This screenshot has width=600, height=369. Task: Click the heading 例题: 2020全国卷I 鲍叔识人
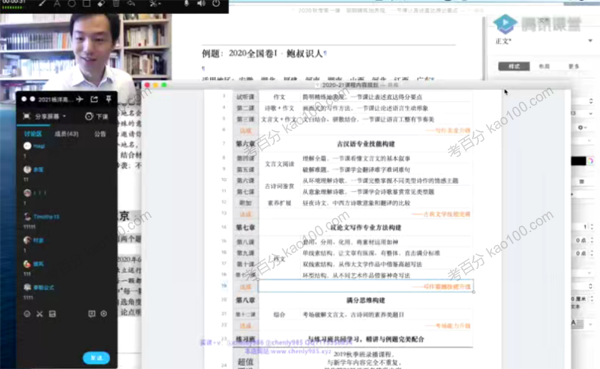click(x=263, y=54)
